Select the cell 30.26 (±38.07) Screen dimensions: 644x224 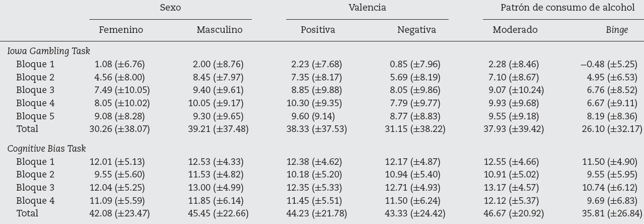click(x=120, y=129)
